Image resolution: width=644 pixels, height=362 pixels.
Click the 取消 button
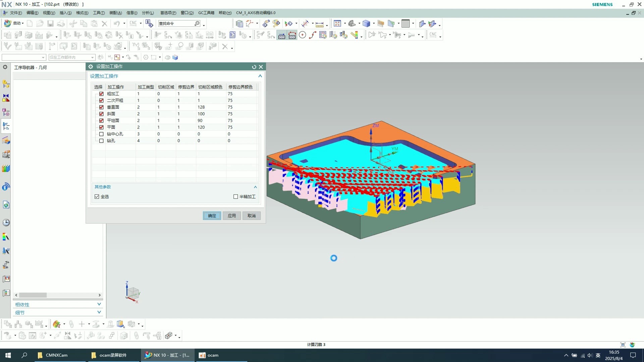(252, 216)
